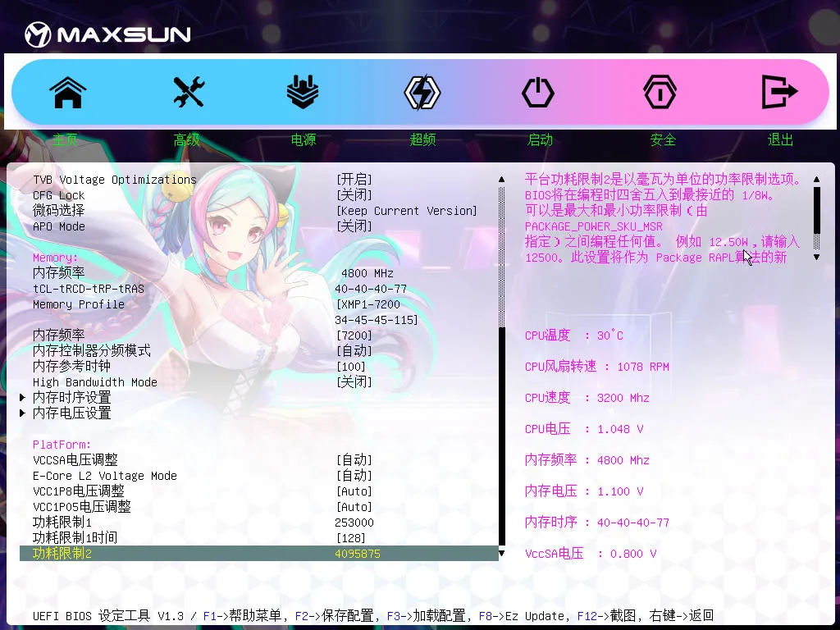Edit 功耗限制1 value 253000
Viewport: 840px width, 630px height.
point(354,523)
